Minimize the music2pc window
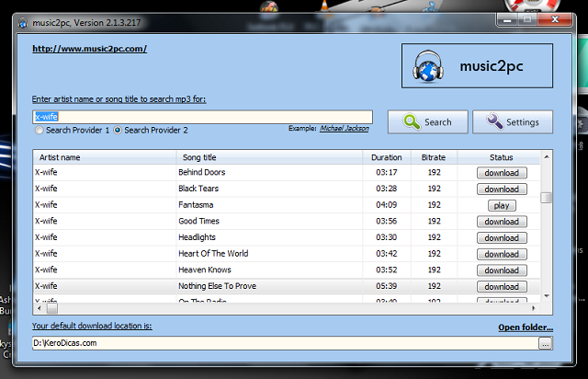This screenshot has height=379, width=588. (508, 19)
